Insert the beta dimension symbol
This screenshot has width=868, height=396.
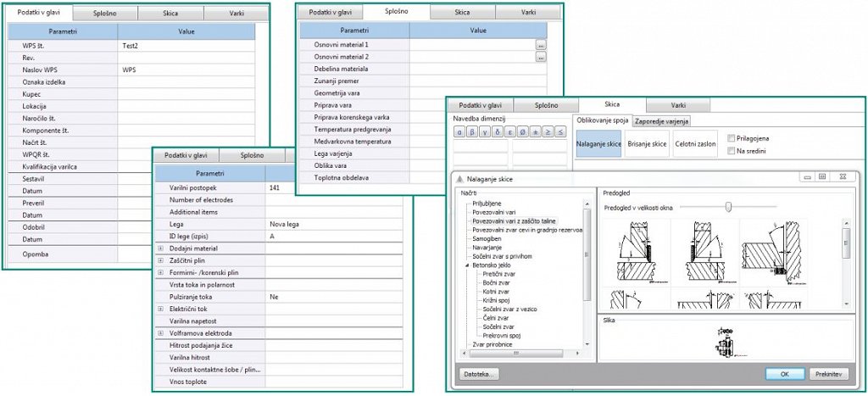[x=470, y=132]
